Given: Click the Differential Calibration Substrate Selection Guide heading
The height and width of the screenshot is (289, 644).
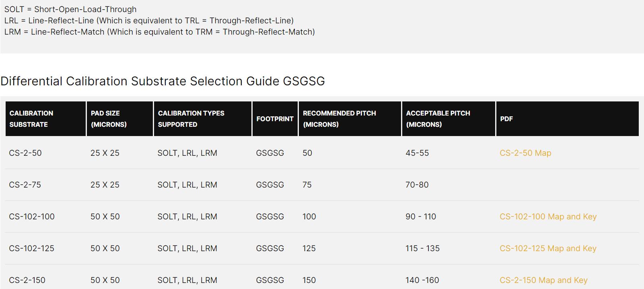Looking at the screenshot, I should [x=163, y=81].
